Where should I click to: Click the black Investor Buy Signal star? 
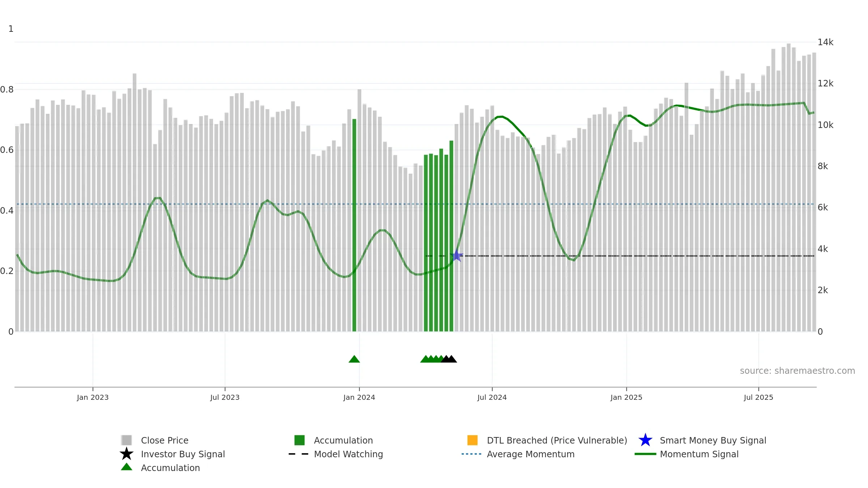(x=127, y=454)
